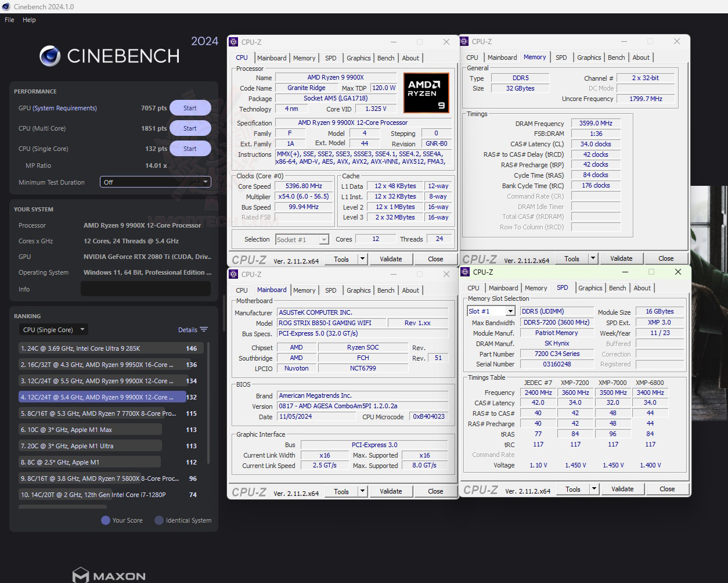728x583 pixels.
Task: Click the BIOS version 0817 field
Action: 362,406
